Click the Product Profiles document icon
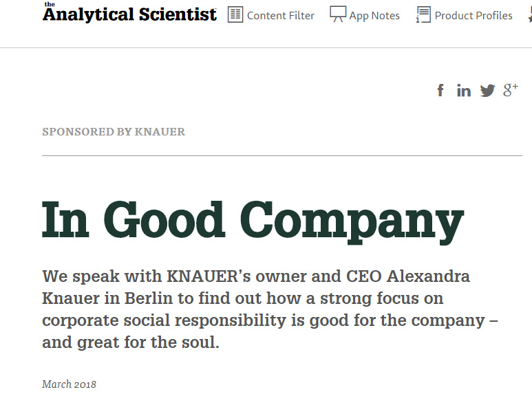Viewport: 532px width, 394px height. coord(423,14)
